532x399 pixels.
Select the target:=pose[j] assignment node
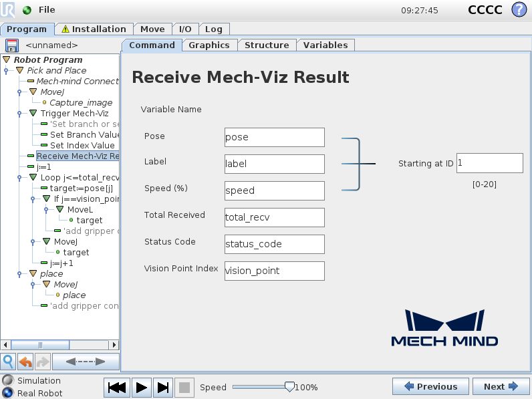coord(82,188)
